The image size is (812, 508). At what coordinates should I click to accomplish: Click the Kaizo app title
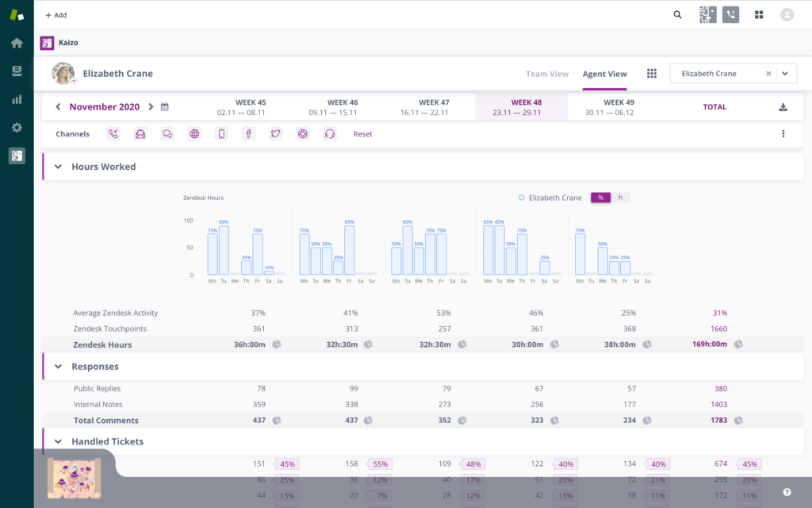point(68,43)
